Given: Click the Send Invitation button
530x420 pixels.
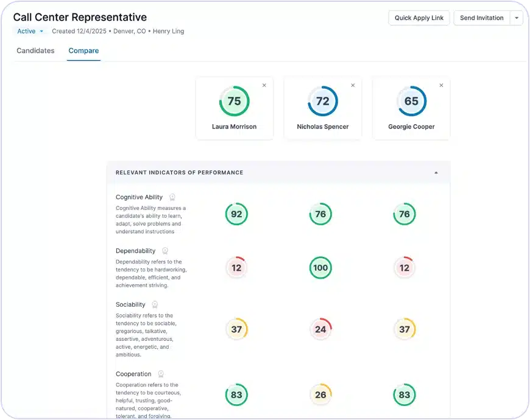Looking at the screenshot, I should pos(482,18).
